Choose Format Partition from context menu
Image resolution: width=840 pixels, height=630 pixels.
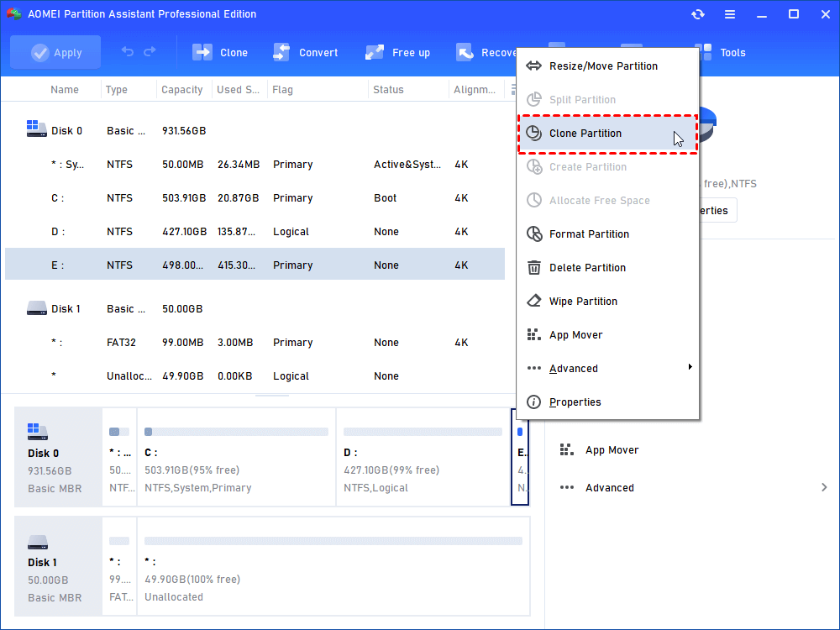[x=607, y=234]
